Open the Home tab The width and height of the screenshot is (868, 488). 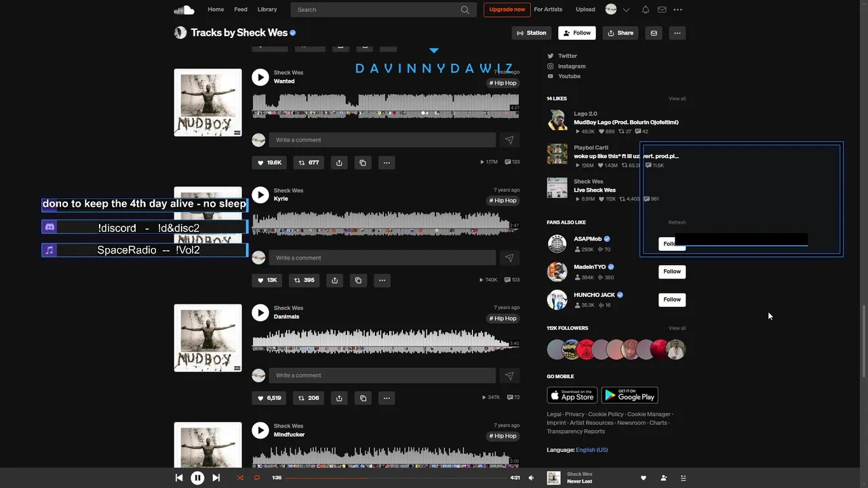click(216, 9)
